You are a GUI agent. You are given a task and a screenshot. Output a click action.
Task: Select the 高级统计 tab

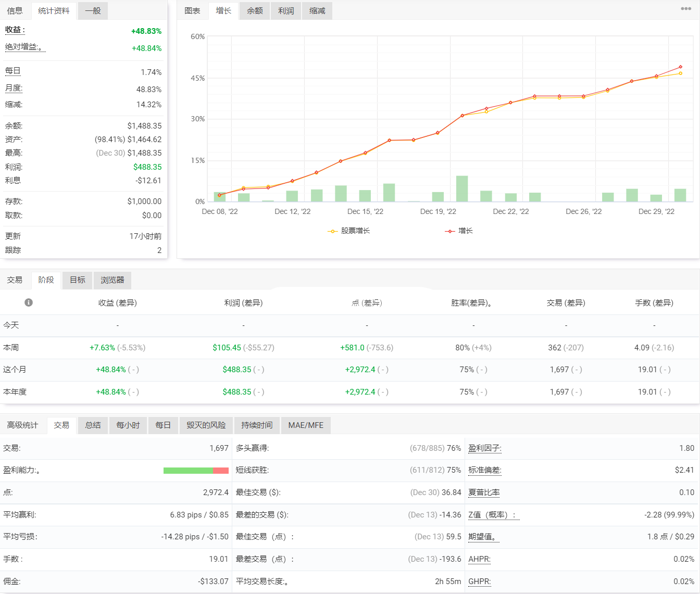point(22,425)
